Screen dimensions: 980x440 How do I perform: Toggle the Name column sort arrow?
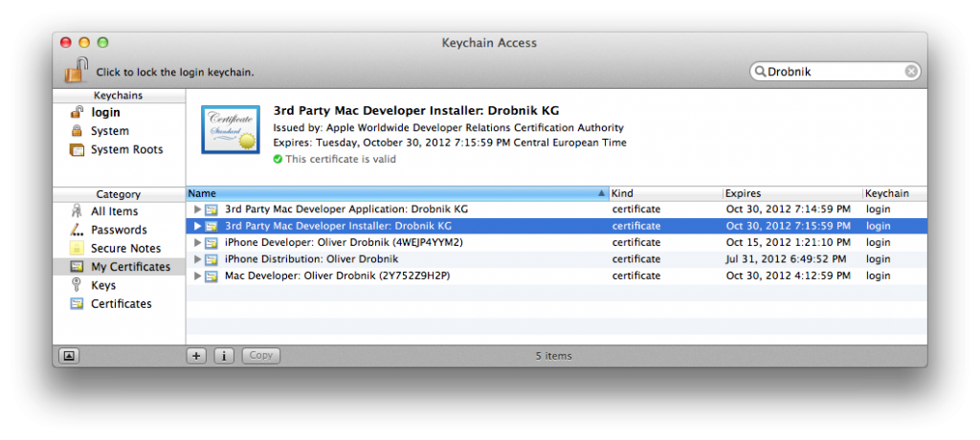tap(601, 194)
